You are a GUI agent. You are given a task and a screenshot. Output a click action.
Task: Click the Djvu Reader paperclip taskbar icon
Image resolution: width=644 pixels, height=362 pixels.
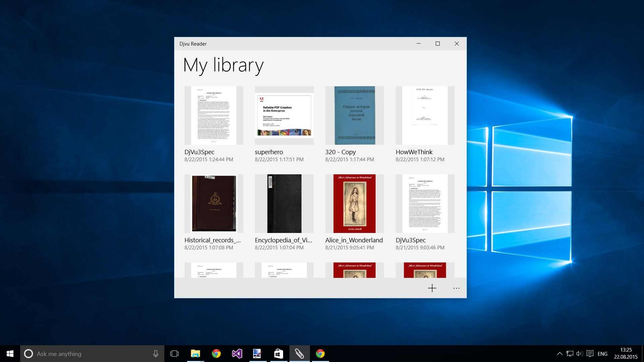pyautogui.click(x=299, y=354)
